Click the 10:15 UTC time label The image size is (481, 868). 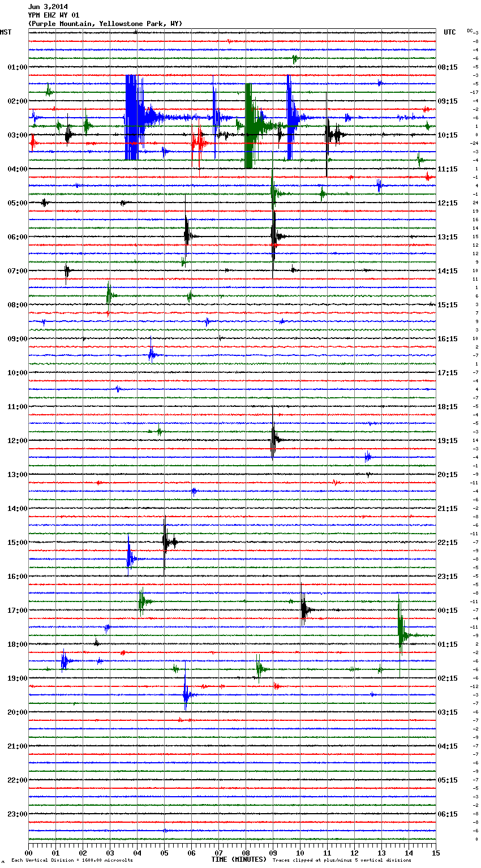[x=448, y=135]
